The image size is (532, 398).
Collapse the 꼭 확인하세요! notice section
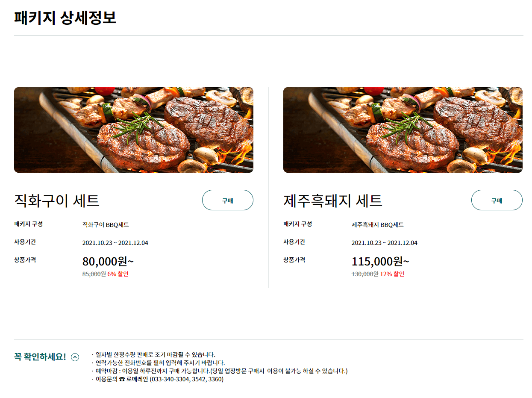[x=75, y=356]
